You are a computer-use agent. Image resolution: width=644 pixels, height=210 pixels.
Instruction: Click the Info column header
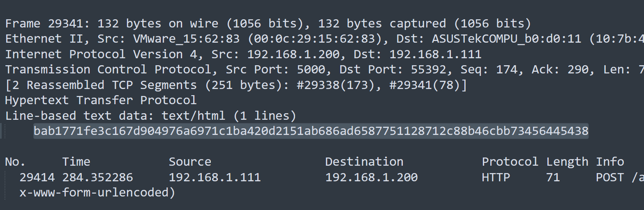[610, 162]
